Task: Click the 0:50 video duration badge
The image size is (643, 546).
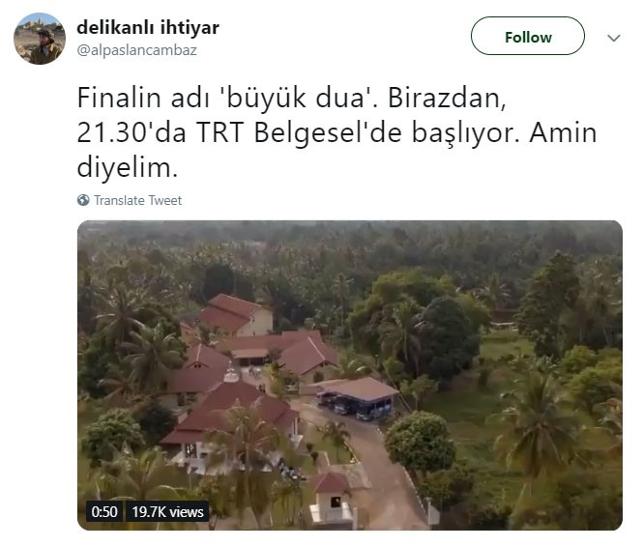Action: pyautogui.click(x=104, y=512)
